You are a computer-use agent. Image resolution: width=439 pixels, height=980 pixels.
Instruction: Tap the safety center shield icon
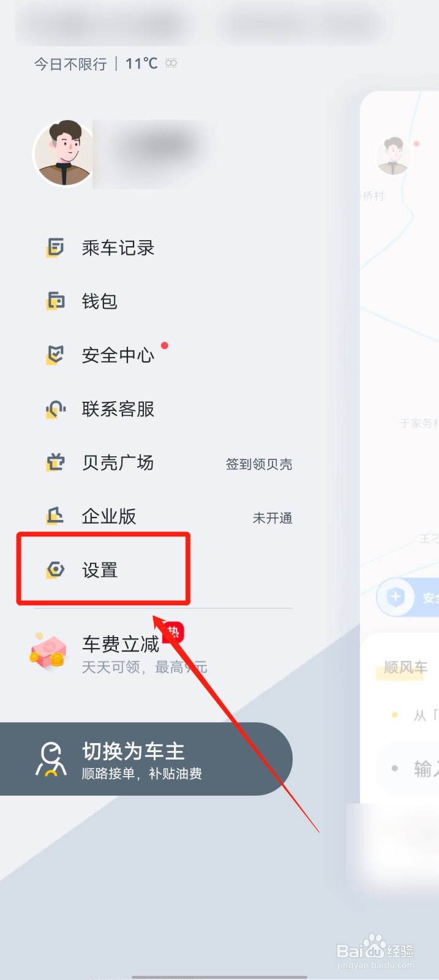(55, 355)
